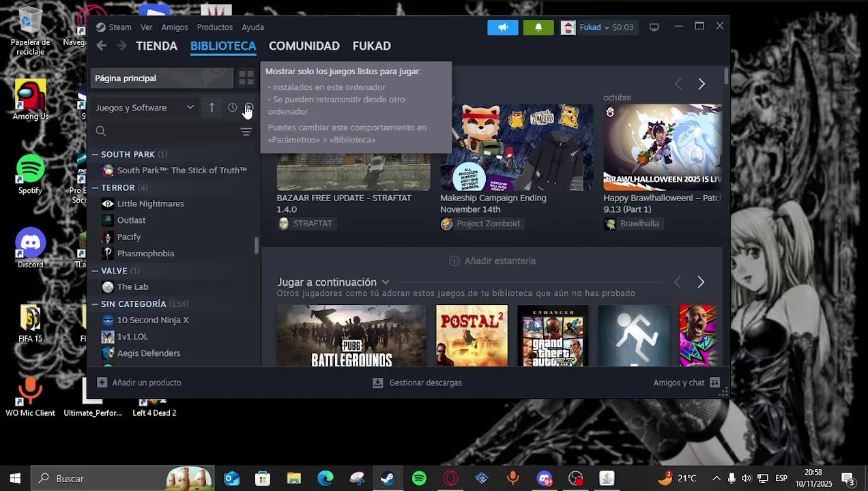
Task: Select The Lab in library
Action: click(125, 287)
